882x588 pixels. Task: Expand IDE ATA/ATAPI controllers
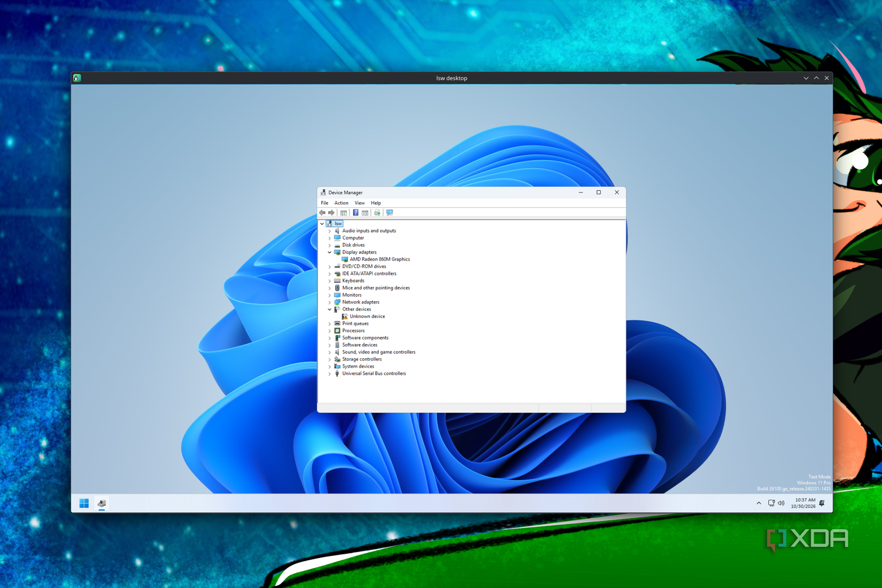coord(329,274)
